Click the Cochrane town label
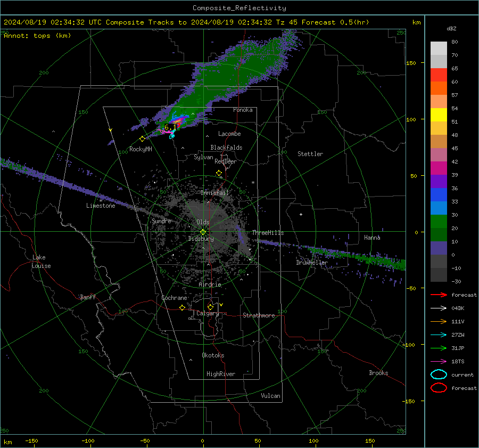The width and height of the screenshot is (479, 448). pyautogui.click(x=174, y=298)
